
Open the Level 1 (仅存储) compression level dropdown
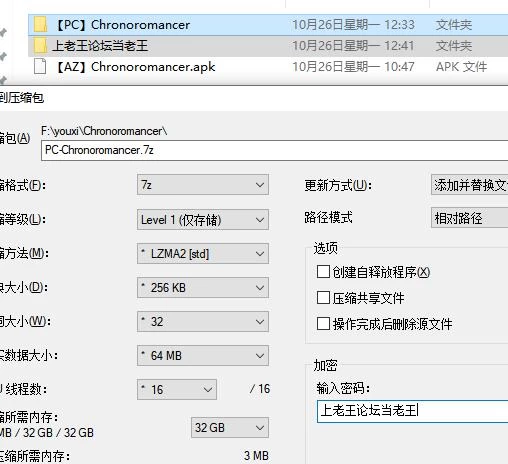tap(203, 219)
